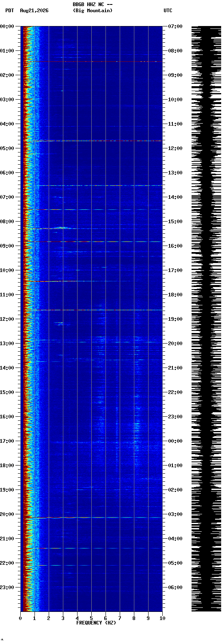Image resolution: width=224 pixels, height=644 pixels.
Task: Click the frequency axis tick '5'
Action: 91,618
